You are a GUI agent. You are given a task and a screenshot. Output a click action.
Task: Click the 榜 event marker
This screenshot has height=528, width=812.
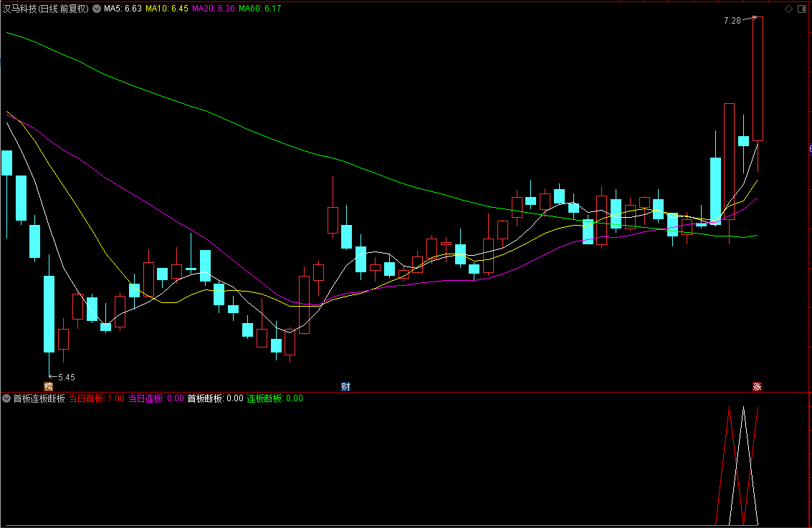coord(49,387)
